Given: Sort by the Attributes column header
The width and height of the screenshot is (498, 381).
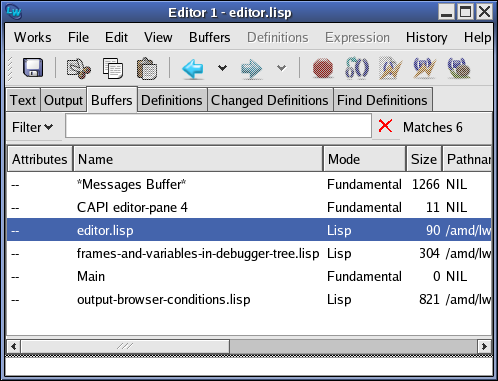Looking at the screenshot, I should [40, 159].
